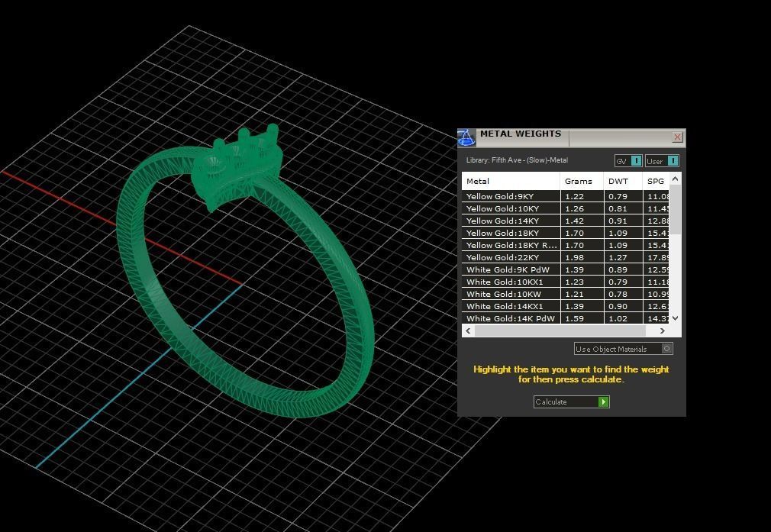Screen dimensions: 771x532
Task: Click the horizontal scrollbar thumb
Action: pyautogui.click(x=560, y=331)
